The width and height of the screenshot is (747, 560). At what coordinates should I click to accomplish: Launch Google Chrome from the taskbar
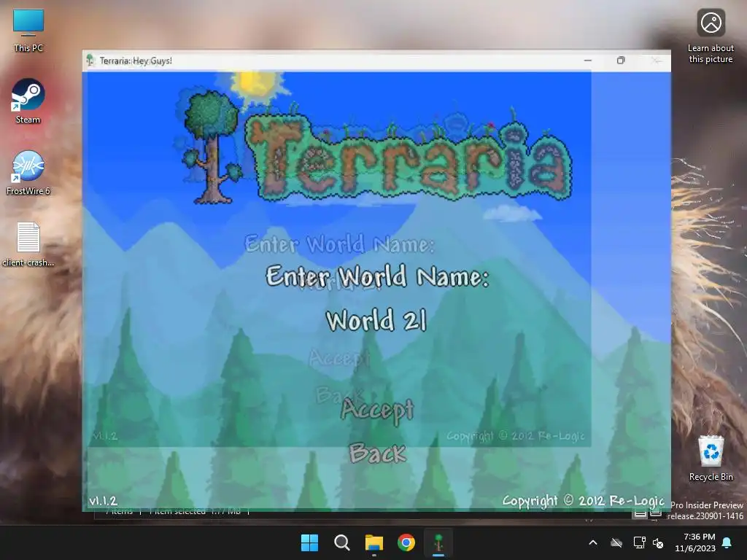pos(406,542)
